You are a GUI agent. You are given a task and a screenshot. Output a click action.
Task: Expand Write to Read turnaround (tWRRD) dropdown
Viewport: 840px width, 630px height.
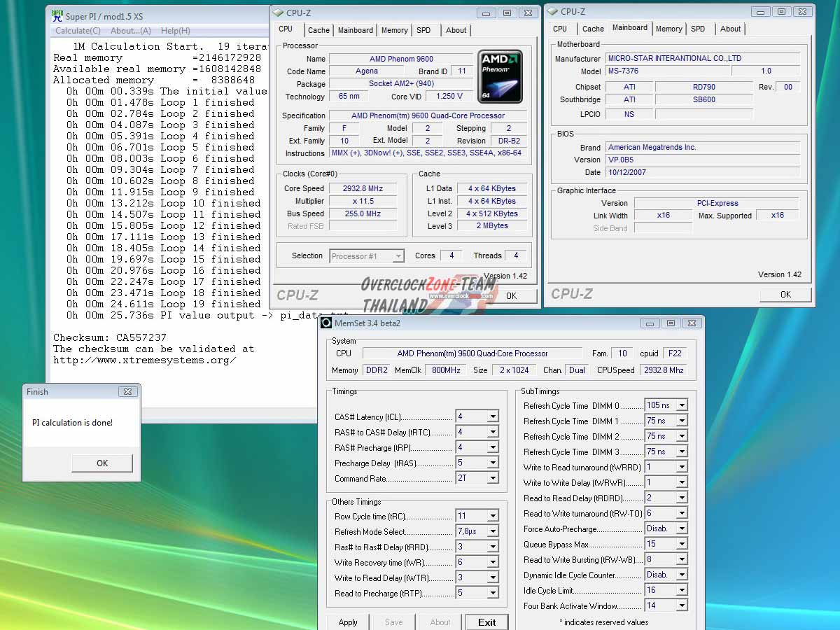tap(682, 467)
